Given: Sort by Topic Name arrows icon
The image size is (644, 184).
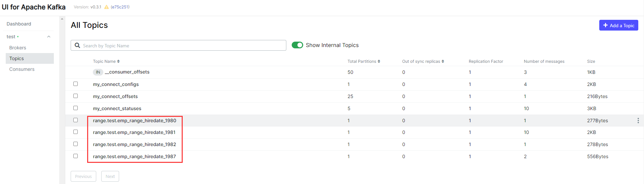Looking at the screenshot, I should coord(118,61).
